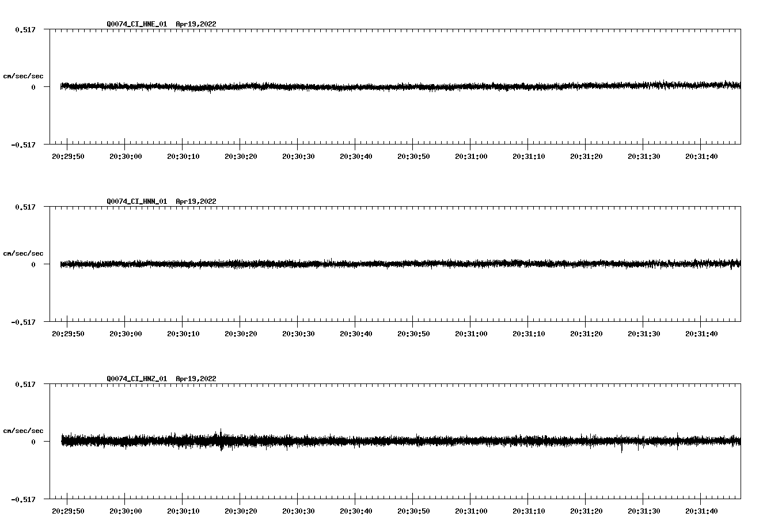This screenshot has height=532, width=782.
Task: Select the 0.517 axis value on HNN plot
Action: [25, 207]
